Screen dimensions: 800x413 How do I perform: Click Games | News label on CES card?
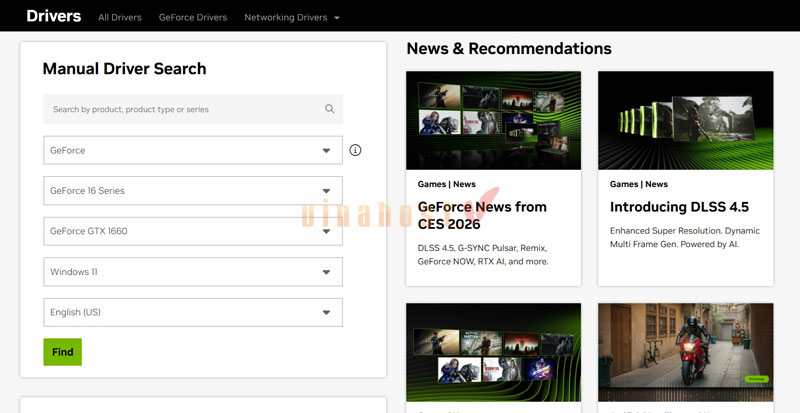pyautogui.click(x=446, y=184)
